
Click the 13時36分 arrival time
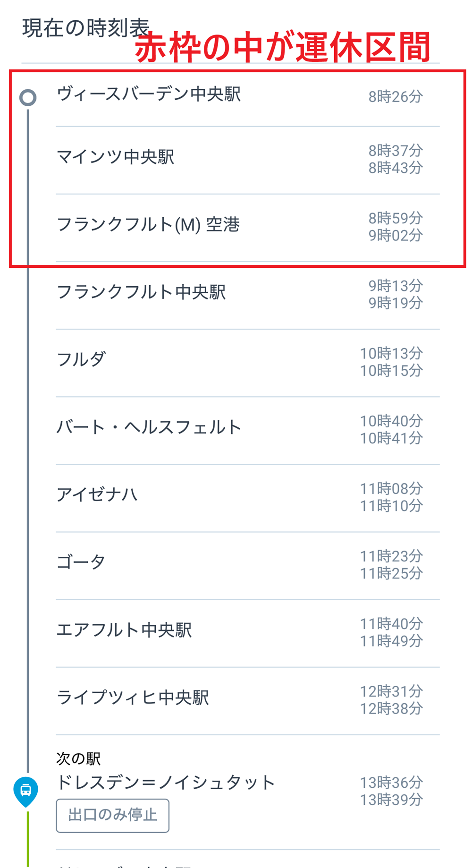pos(391,783)
